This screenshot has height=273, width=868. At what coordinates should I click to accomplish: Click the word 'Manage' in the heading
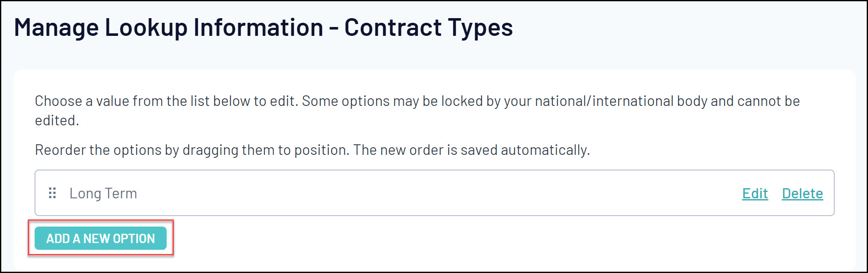pyautogui.click(x=57, y=28)
